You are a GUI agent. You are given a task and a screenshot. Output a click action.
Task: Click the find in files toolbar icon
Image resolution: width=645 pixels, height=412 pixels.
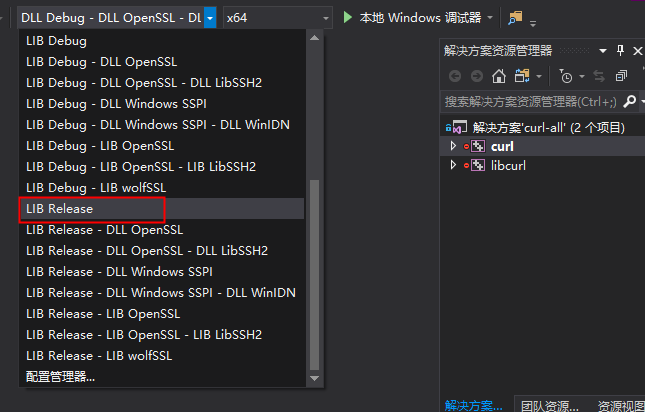515,18
